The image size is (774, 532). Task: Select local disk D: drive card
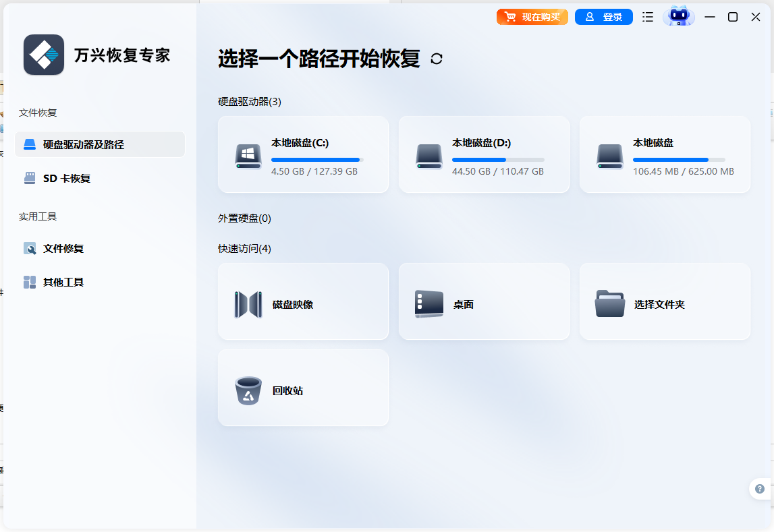tap(484, 154)
